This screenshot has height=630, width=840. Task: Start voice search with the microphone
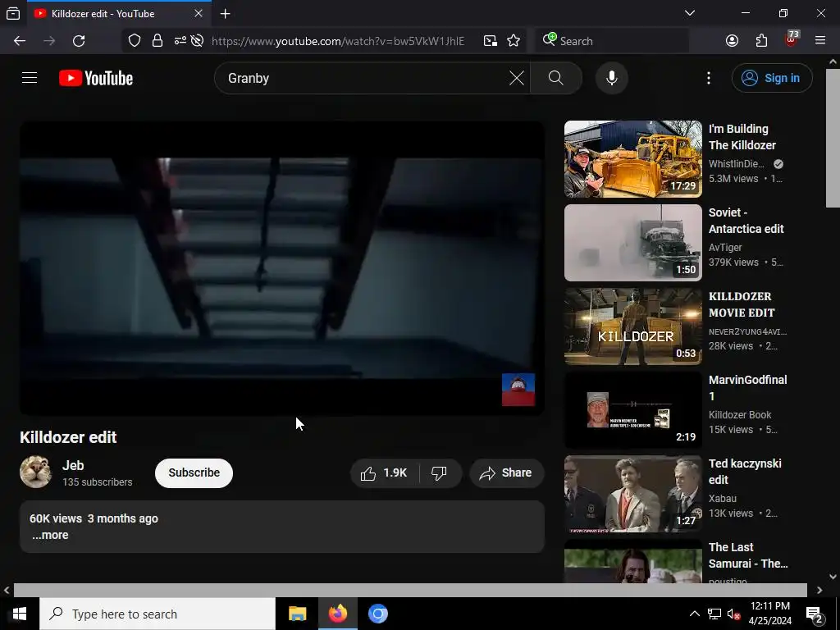pos(611,78)
